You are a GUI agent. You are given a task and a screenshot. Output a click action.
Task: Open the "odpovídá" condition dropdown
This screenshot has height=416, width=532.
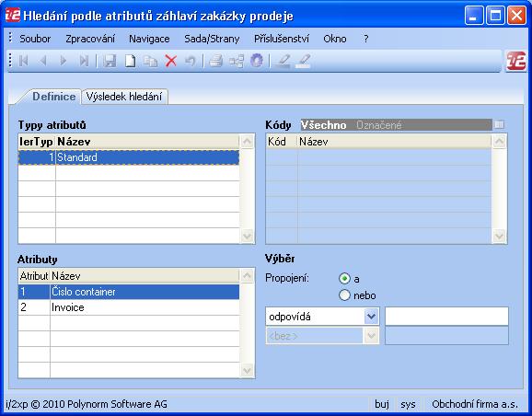(x=371, y=317)
